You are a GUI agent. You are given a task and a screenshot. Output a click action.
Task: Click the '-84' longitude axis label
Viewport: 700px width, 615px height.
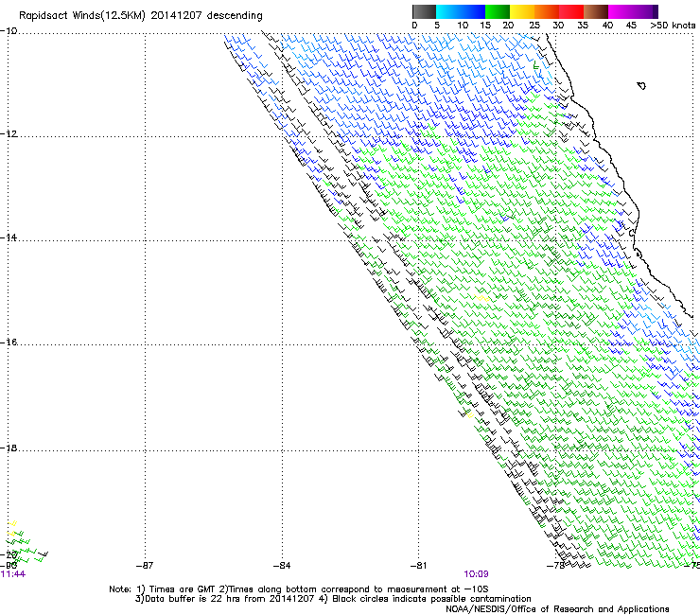pos(282,566)
